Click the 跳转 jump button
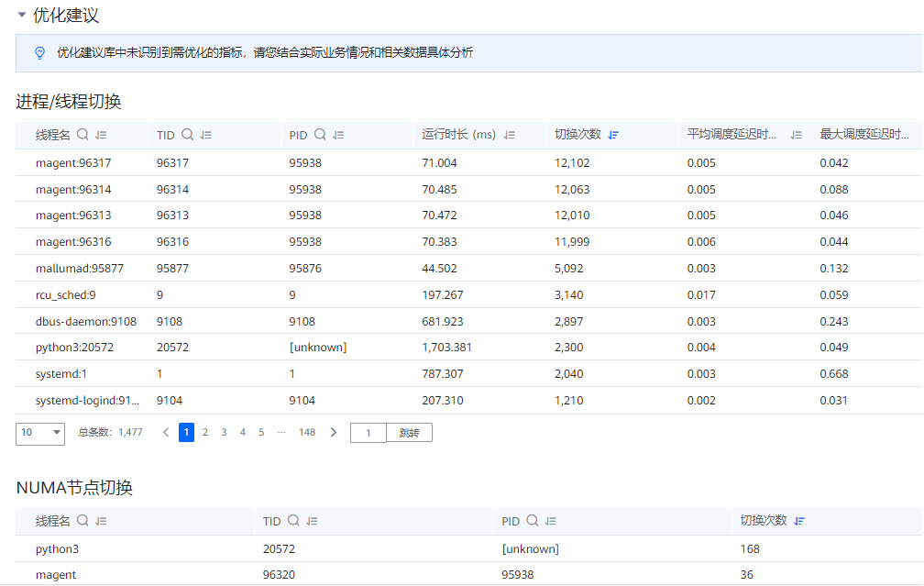 tap(409, 433)
